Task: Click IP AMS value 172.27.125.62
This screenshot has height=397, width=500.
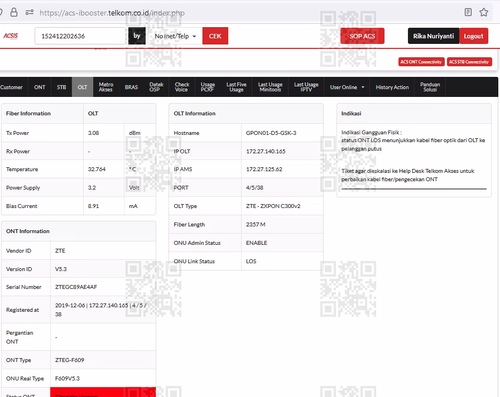Action: (264, 169)
